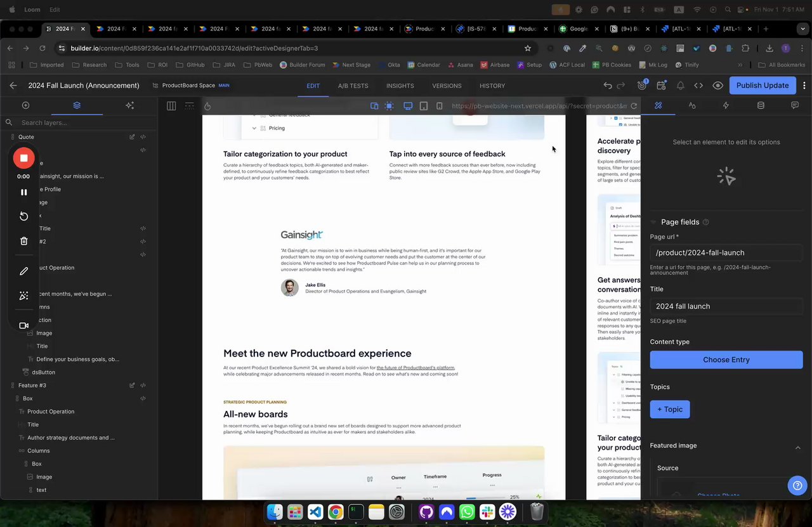The height and width of the screenshot is (527, 812).
Task: Click the Publish Update button
Action: point(763,86)
